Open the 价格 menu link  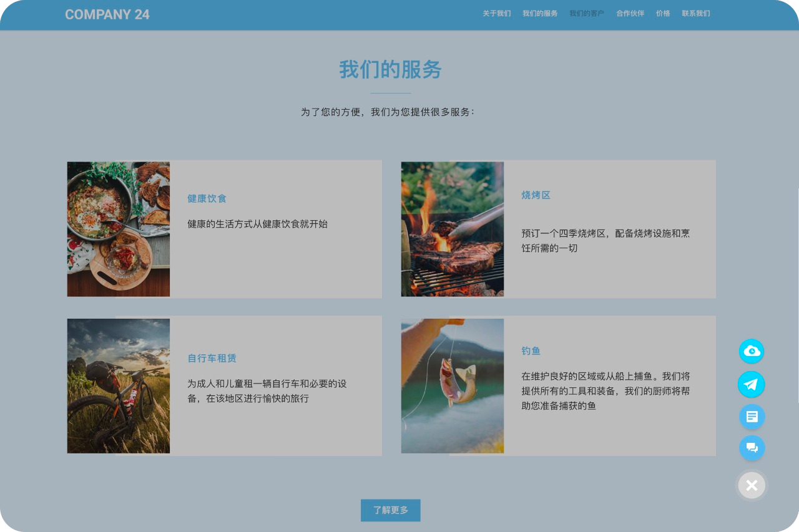point(663,14)
